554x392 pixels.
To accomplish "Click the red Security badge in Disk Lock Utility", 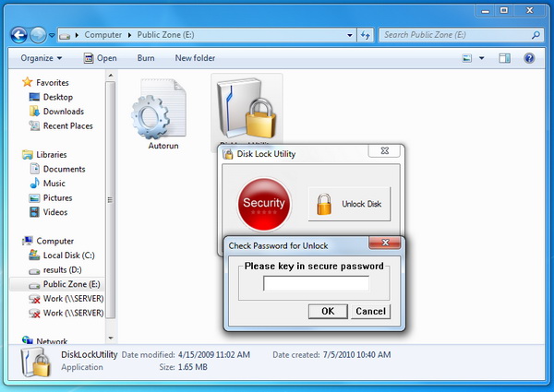I will pyautogui.click(x=264, y=204).
